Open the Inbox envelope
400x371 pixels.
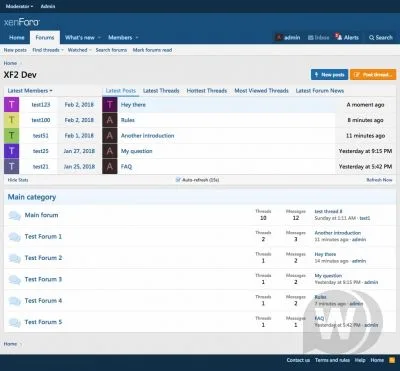[318, 38]
